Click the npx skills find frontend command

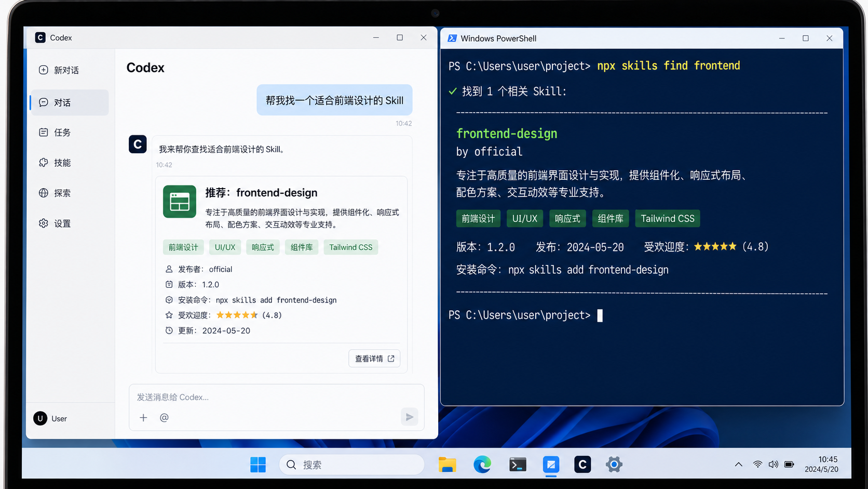669,66
